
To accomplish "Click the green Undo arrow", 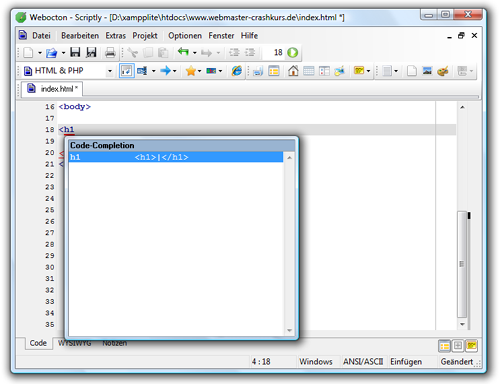I will (x=183, y=52).
